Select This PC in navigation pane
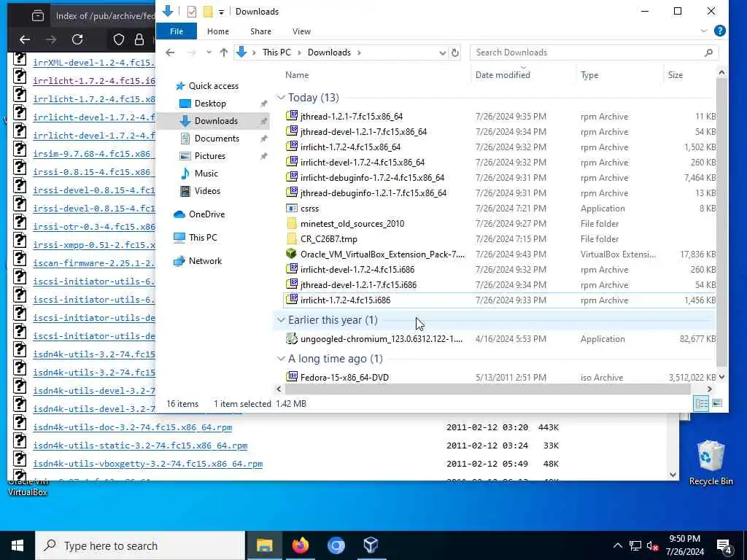Viewport: 747px width, 560px height. [x=203, y=238]
